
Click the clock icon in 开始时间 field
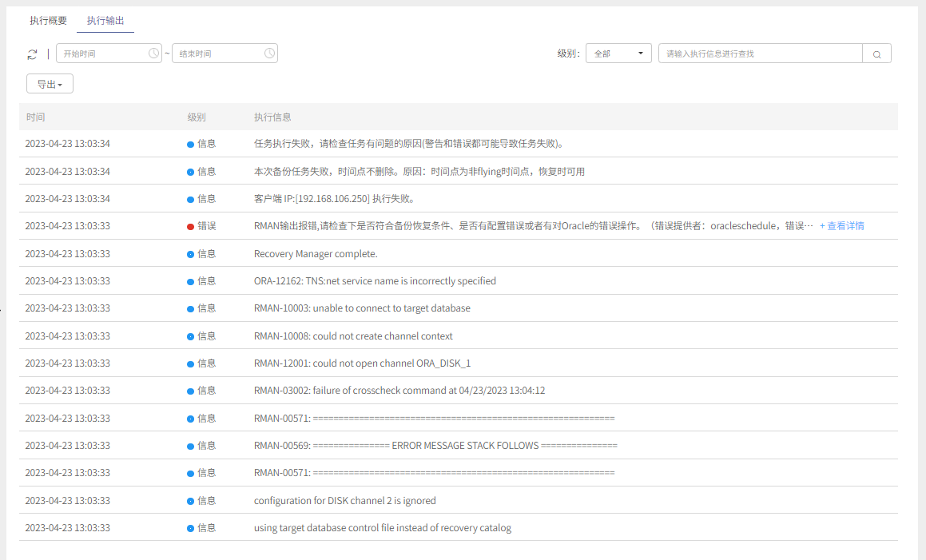point(153,54)
